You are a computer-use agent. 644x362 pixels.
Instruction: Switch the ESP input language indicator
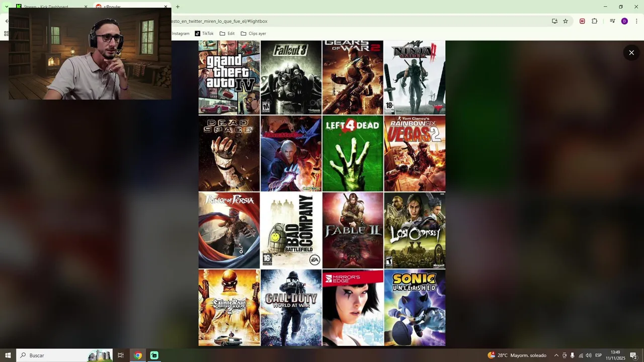coord(599,355)
